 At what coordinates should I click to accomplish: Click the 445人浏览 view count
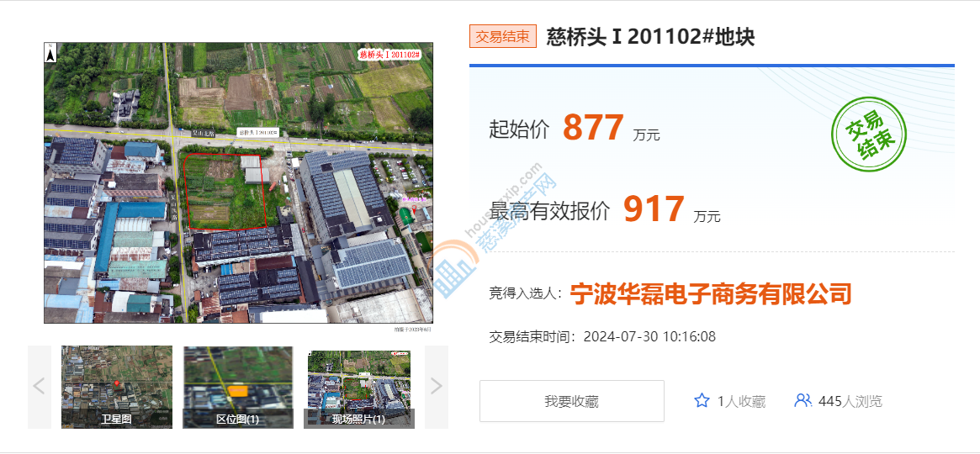[850, 402]
